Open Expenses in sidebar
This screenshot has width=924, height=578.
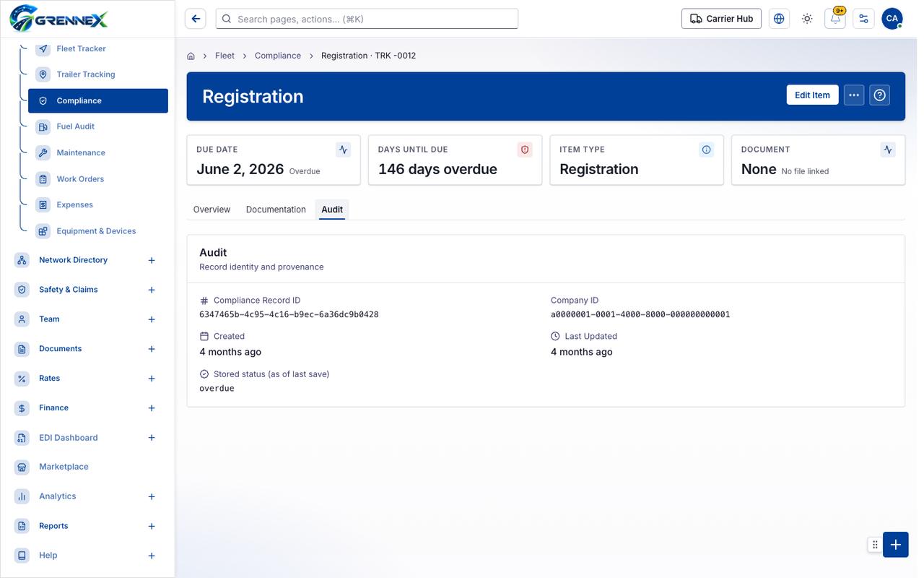[98, 205]
